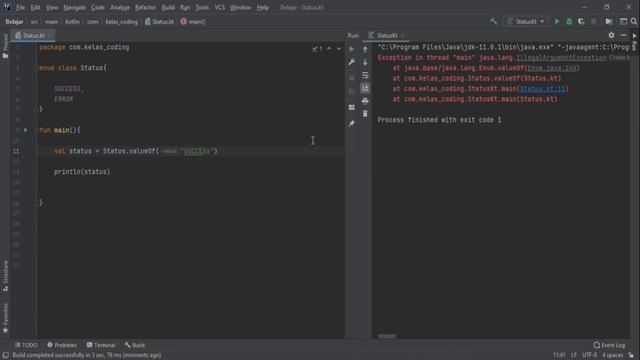Click gutter run arrow beside fun main
The width and height of the screenshot is (640, 360).
[26, 130]
